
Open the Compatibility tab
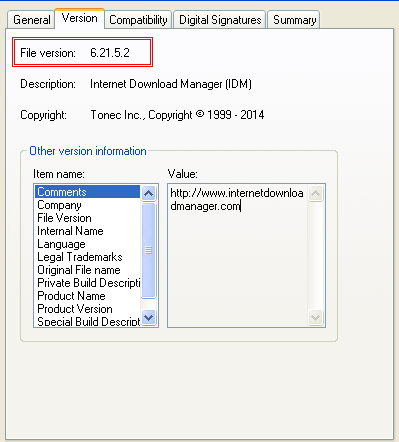click(138, 20)
